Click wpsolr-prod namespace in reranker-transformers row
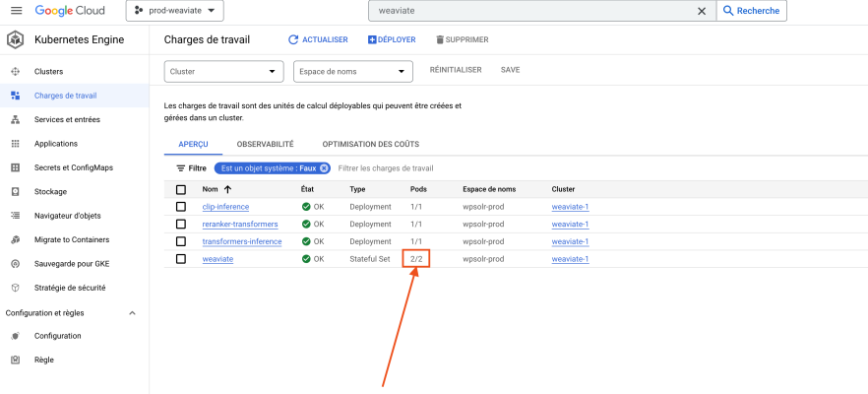Image resolution: width=868 pixels, height=394 pixels. (483, 225)
